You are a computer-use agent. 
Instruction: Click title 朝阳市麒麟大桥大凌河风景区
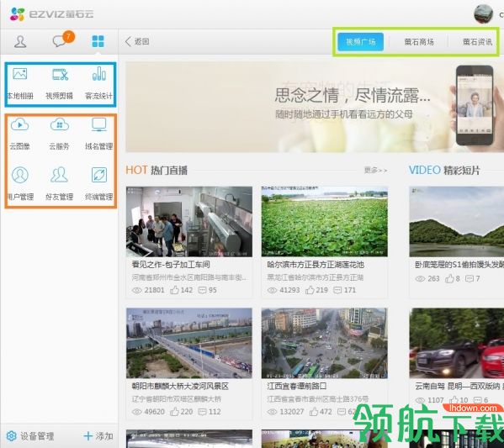(180, 386)
